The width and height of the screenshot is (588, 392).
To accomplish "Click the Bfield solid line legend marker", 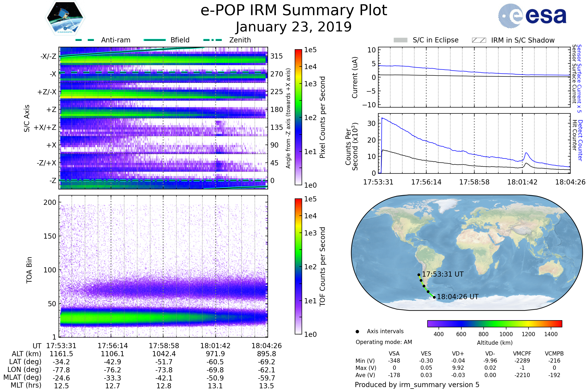I will [155, 40].
